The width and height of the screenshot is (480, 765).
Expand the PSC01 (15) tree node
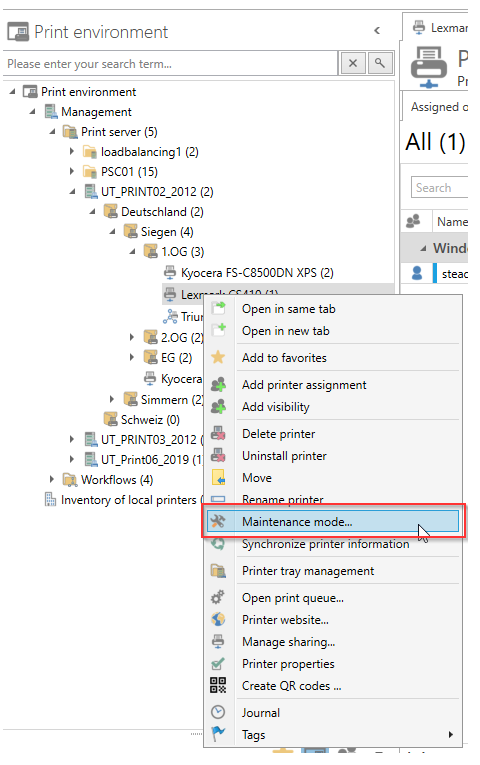click(x=72, y=172)
